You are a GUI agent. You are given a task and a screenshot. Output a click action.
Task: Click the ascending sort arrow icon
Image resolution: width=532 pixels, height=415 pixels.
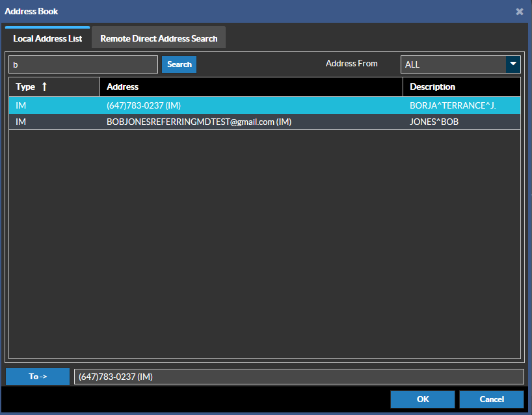point(44,87)
